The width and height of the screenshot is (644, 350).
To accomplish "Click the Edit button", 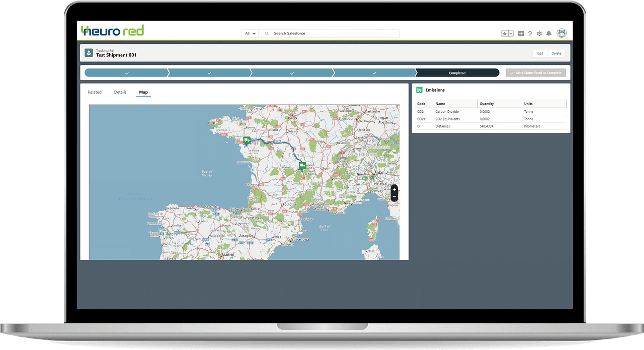I will (540, 53).
